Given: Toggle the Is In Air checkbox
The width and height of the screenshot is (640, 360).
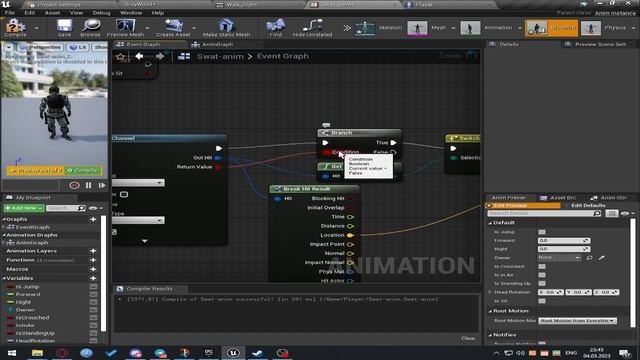Looking at the screenshot, I should (542, 275).
